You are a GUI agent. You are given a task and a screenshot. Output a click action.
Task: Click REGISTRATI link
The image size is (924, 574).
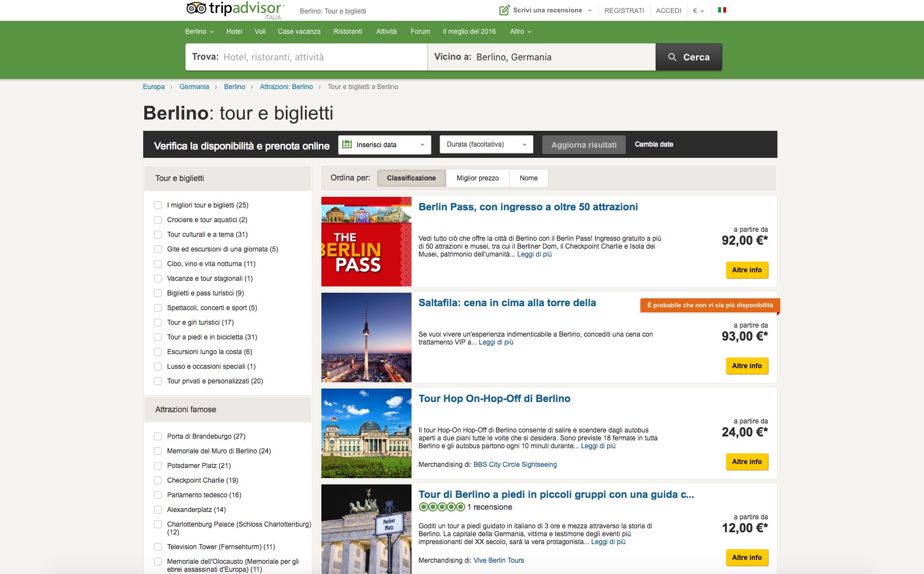pyautogui.click(x=624, y=11)
